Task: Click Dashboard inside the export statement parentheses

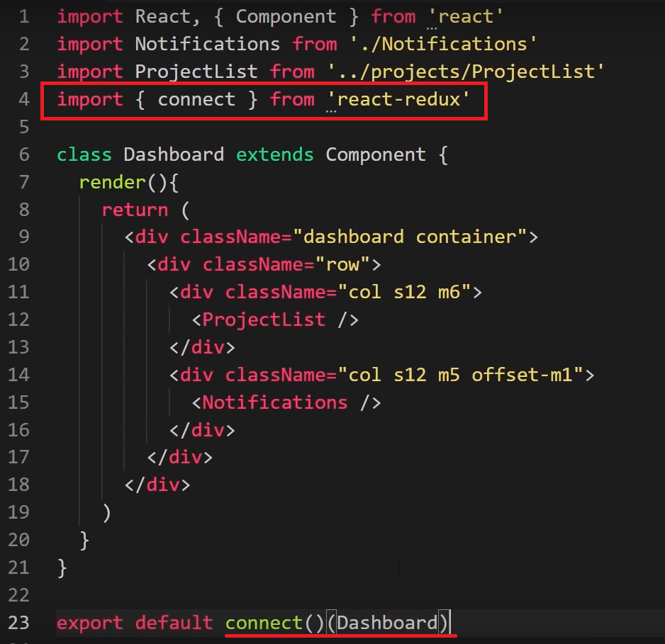Action: pyautogui.click(x=388, y=623)
